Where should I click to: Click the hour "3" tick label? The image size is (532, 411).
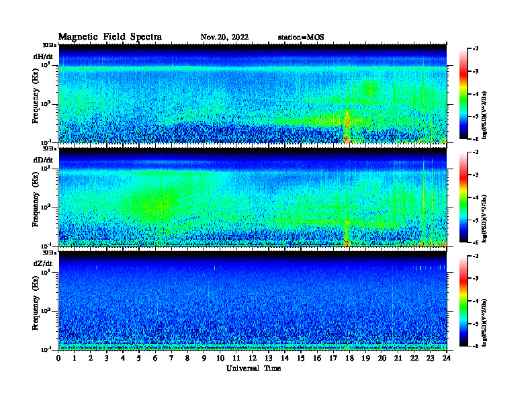107,359
